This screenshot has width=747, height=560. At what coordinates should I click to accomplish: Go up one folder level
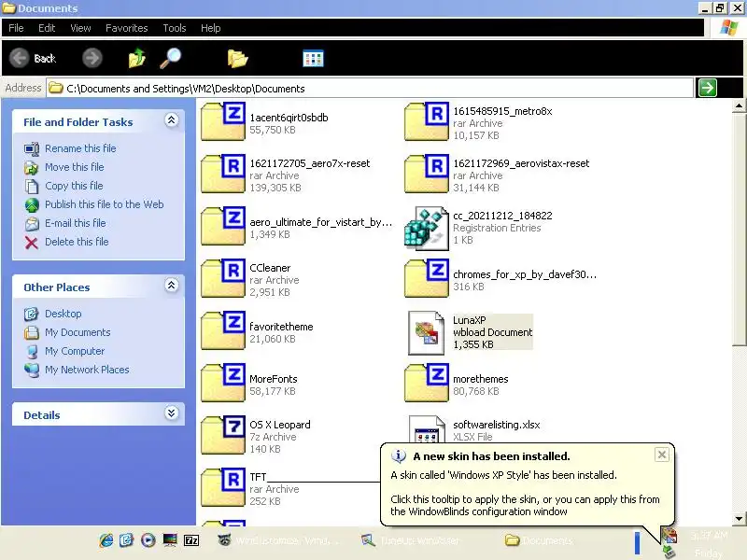137,58
